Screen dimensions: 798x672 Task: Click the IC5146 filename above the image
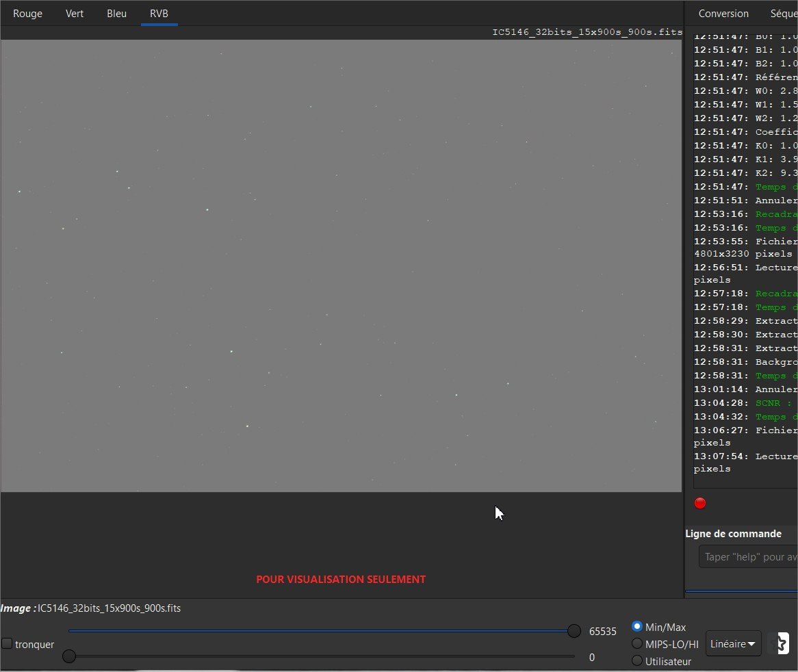(x=587, y=32)
